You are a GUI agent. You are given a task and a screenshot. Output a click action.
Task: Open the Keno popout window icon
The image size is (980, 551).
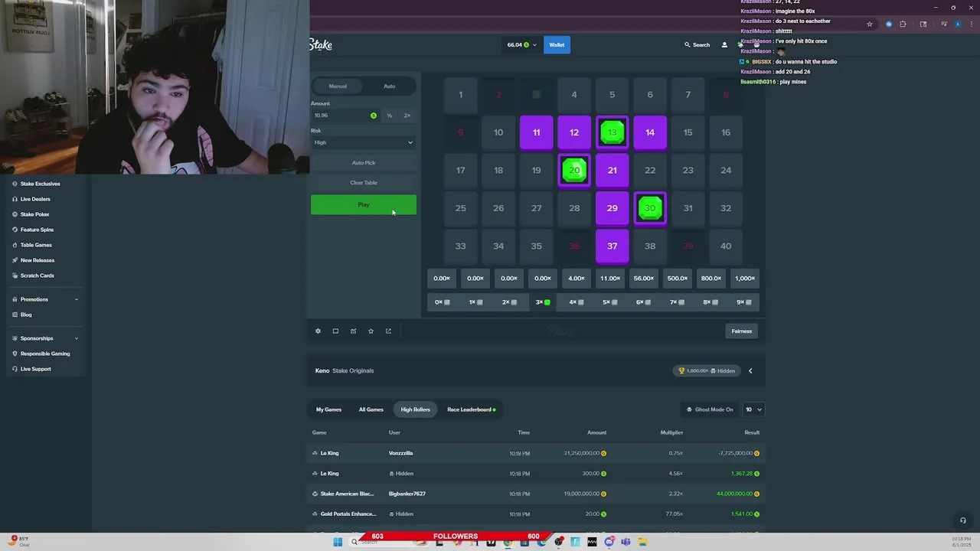[388, 331]
